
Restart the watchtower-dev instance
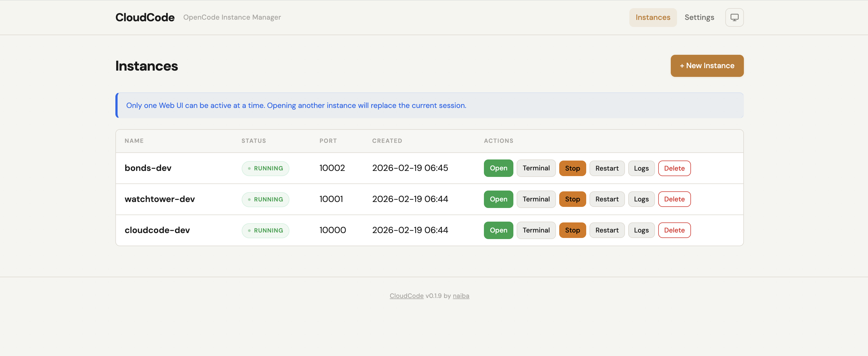point(606,199)
